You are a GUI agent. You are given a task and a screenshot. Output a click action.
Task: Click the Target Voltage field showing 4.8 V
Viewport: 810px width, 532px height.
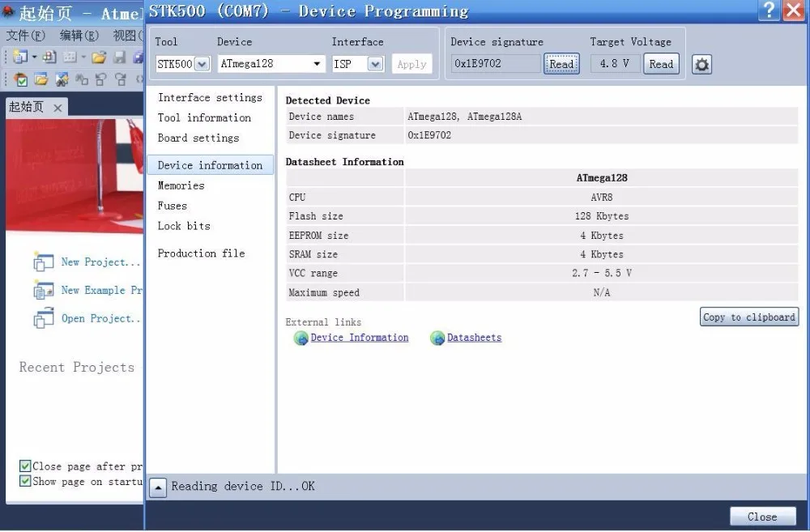click(615, 63)
